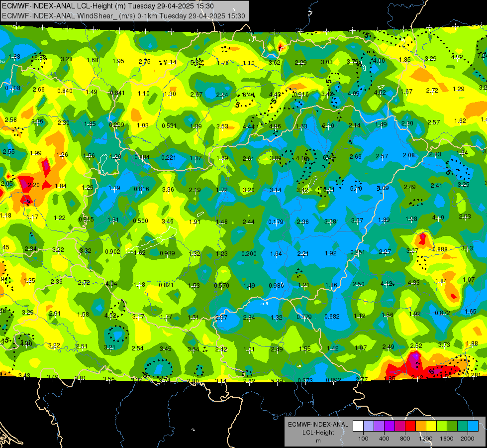Click the WindShear 0-1km title line
Screen dimensions: 487x448
point(123,16)
